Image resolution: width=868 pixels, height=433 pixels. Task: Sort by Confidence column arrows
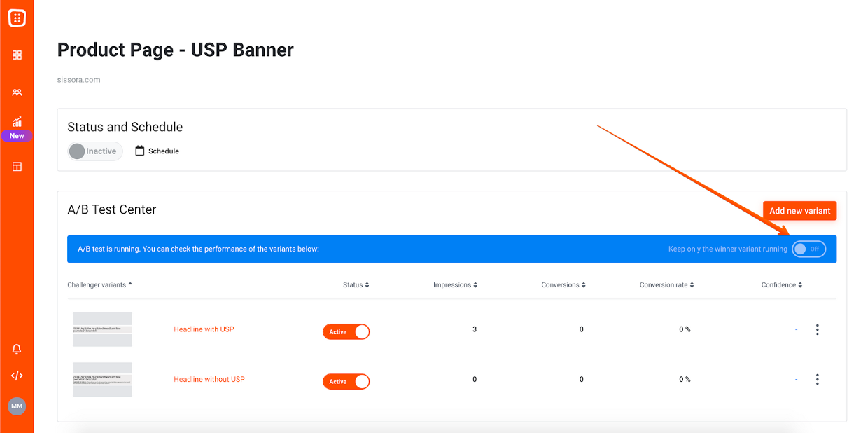point(801,284)
